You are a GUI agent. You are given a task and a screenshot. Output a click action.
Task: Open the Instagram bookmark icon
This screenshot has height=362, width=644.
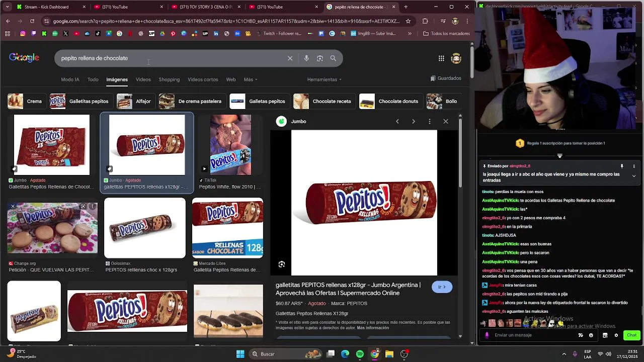click(x=23, y=34)
